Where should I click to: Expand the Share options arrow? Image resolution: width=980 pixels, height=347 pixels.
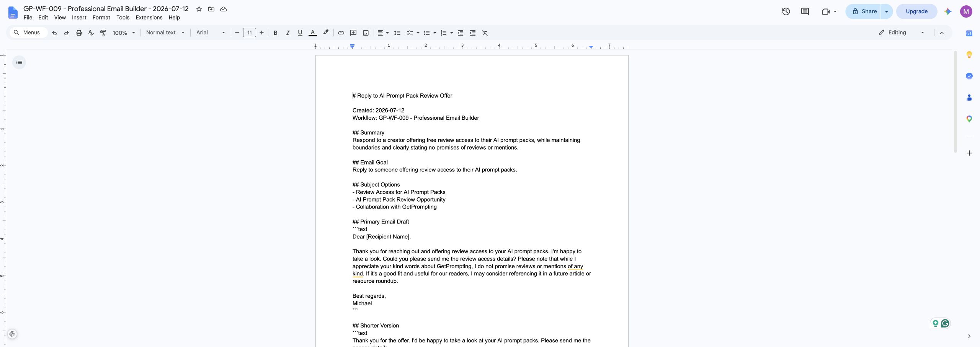click(887, 11)
